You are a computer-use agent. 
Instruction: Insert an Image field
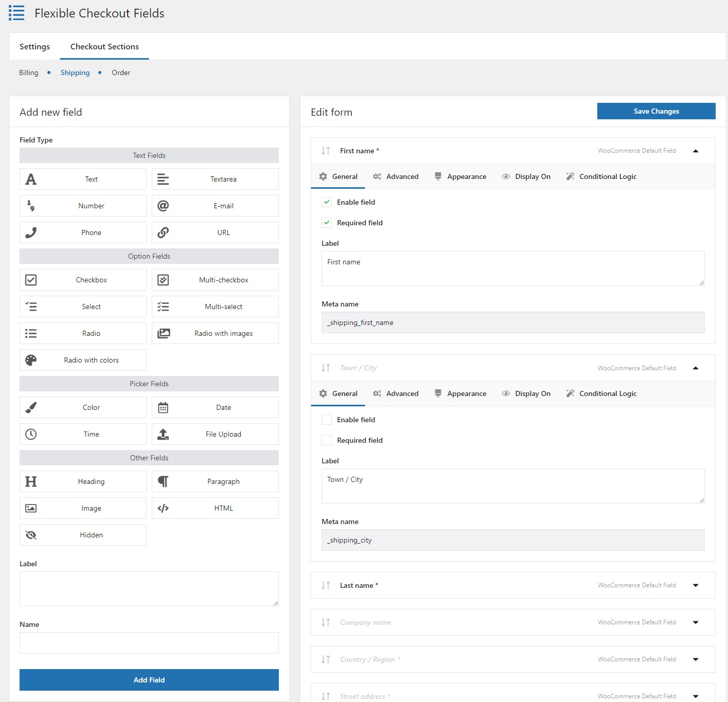click(83, 508)
